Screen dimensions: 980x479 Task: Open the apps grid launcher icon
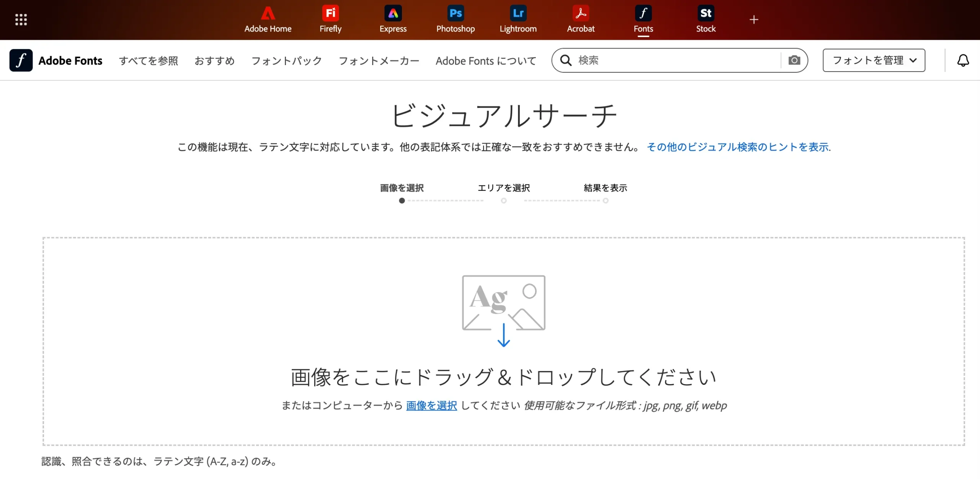21,20
